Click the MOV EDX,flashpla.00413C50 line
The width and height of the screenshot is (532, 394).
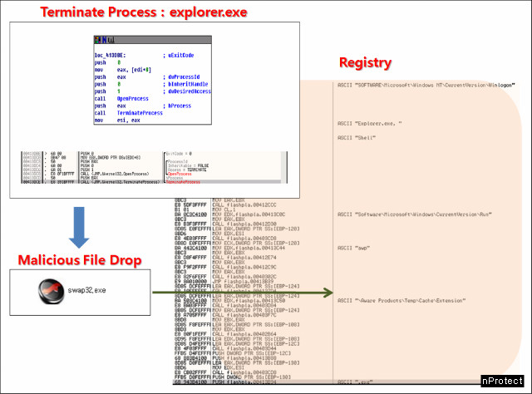click(x=249, y=301)
